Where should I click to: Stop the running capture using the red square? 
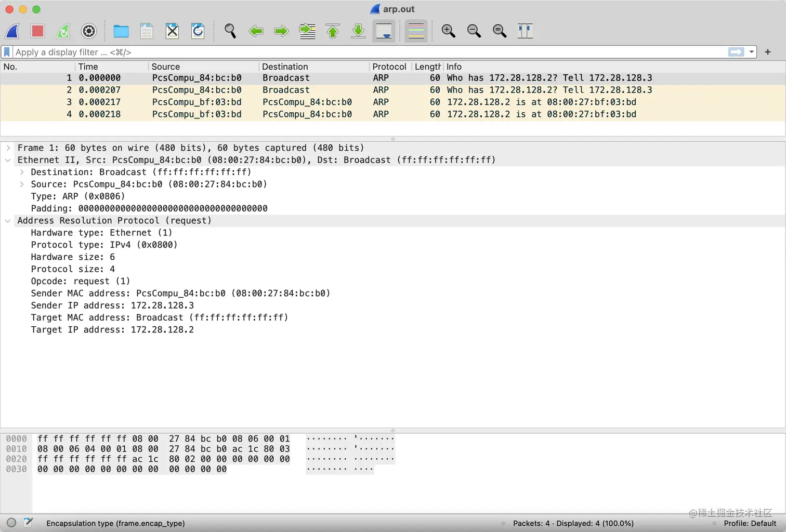point(37,31)
